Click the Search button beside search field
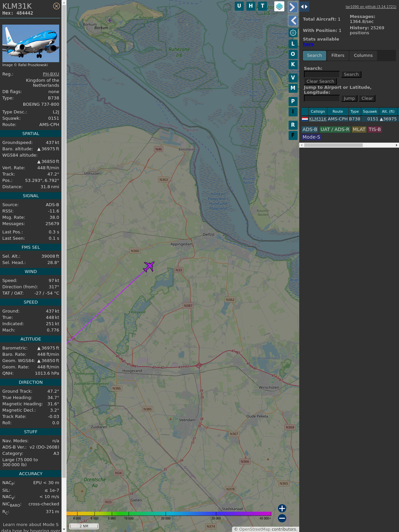Screen dimensions: 399x532 (x=351, y=74)
